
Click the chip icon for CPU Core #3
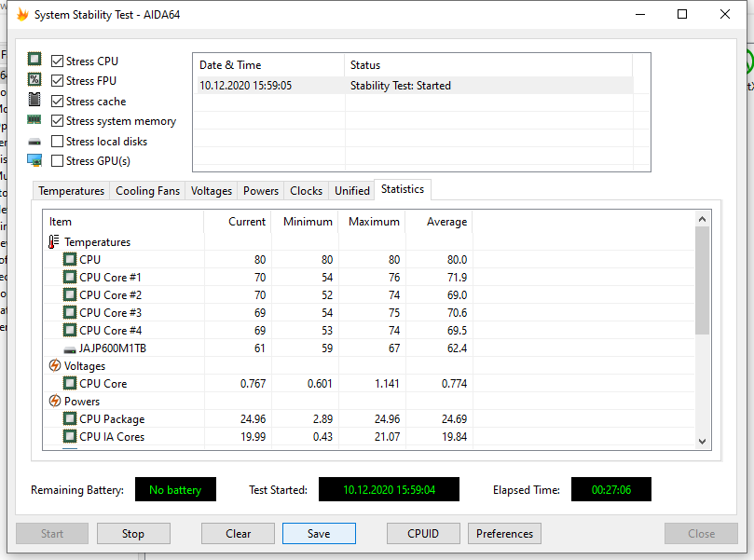pyautogui.click(x=70, y=312)
